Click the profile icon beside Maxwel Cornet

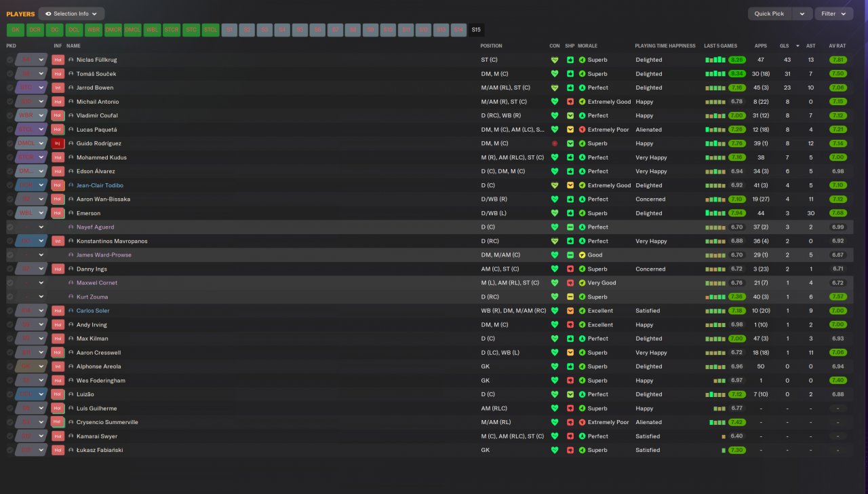pos(71,283)
